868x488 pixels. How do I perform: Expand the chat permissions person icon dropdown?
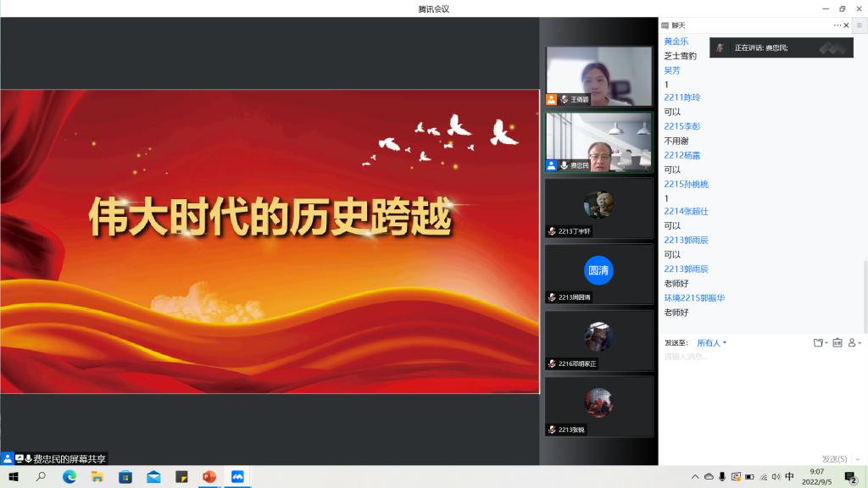854,343
